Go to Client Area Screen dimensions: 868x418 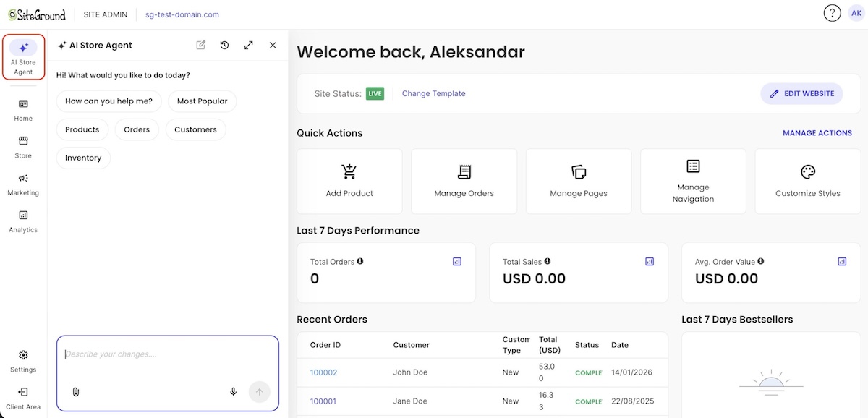[23, 398]
